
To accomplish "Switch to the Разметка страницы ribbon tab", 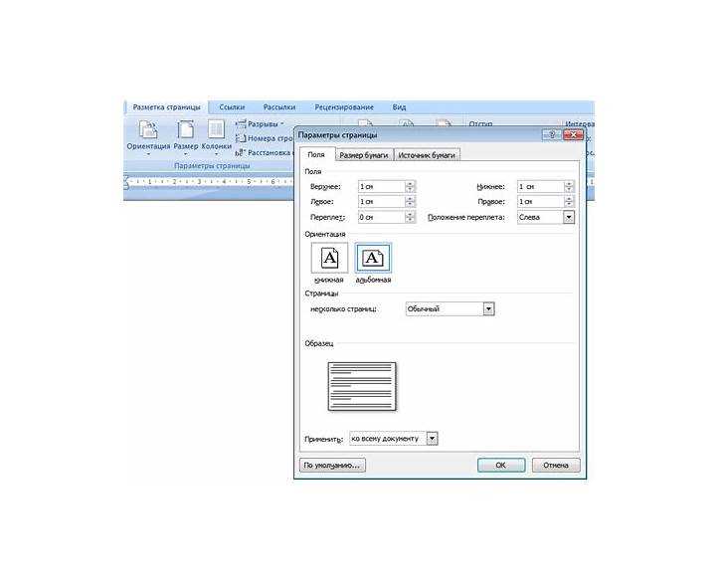I will 166,107.
